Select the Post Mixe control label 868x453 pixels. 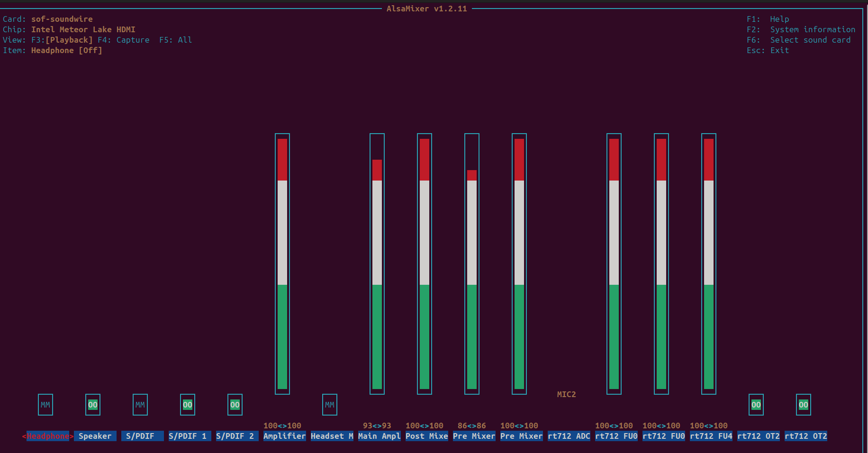[x=427, y=436]
